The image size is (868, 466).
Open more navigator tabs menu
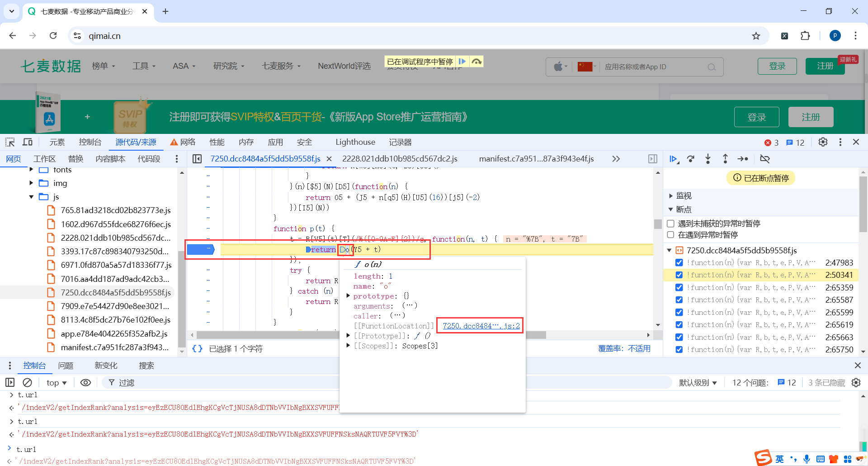click(x=177, y=159)
